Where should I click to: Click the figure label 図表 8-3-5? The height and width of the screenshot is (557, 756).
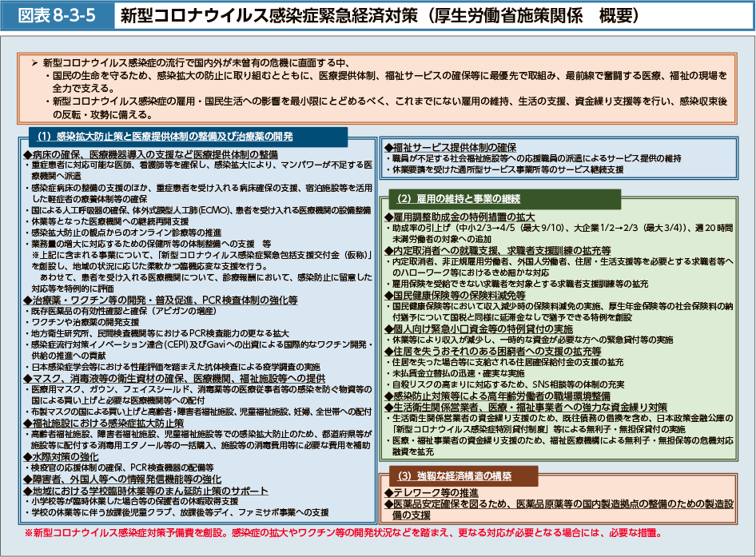pos(54,14)
